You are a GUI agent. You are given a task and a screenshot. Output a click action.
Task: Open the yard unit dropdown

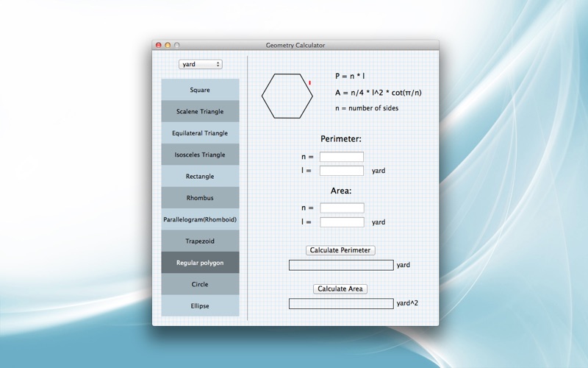click(200, 64)
